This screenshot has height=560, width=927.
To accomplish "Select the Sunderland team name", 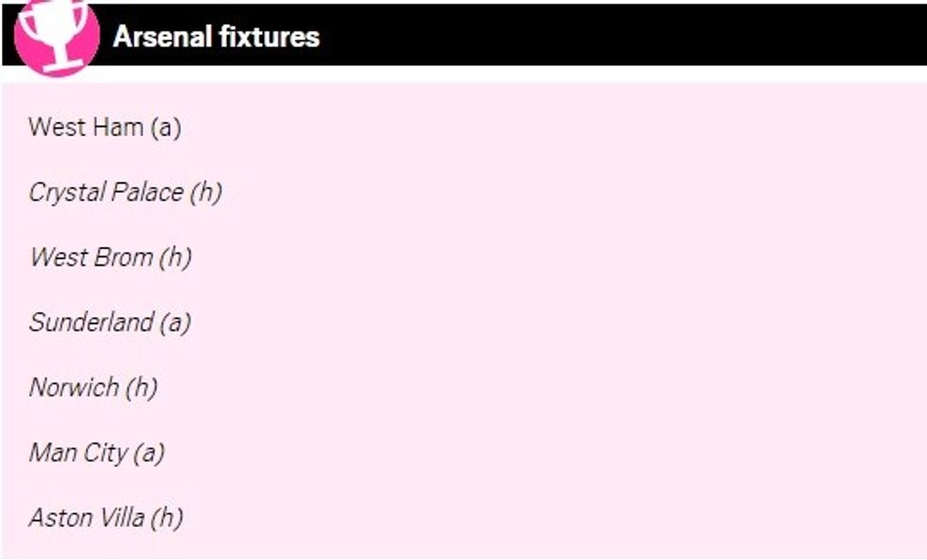I will [x=91, y=323].
